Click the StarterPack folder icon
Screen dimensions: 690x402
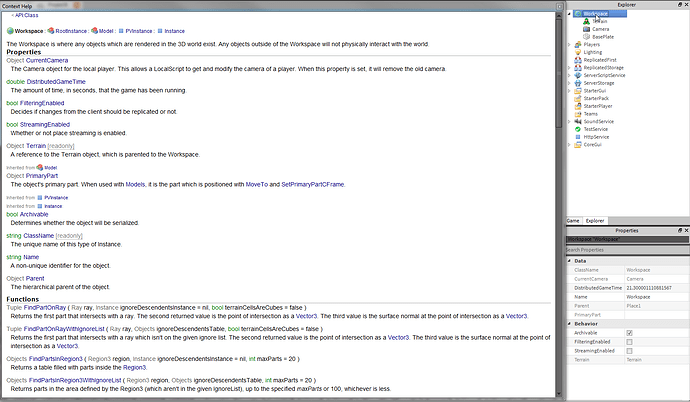click(578, 98)
